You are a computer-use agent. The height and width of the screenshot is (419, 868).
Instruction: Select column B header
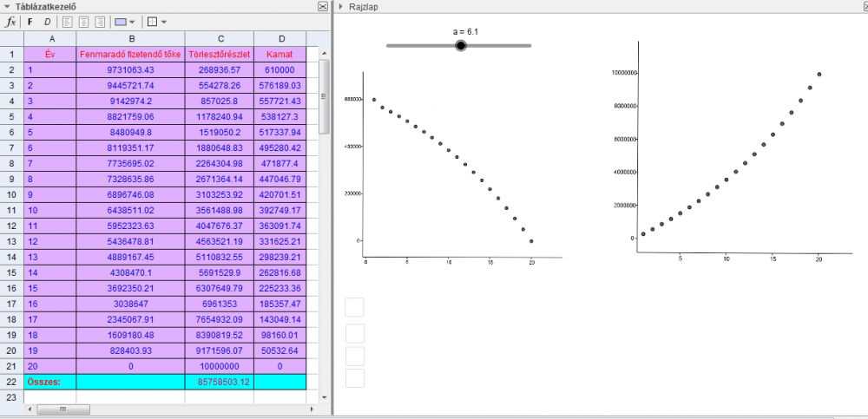[x=130, y=38]
